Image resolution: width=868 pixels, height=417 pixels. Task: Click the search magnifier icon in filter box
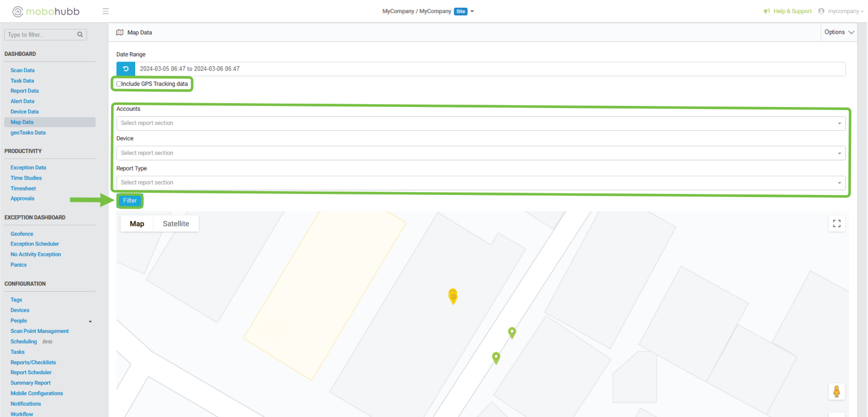click(x=80, y=35)
